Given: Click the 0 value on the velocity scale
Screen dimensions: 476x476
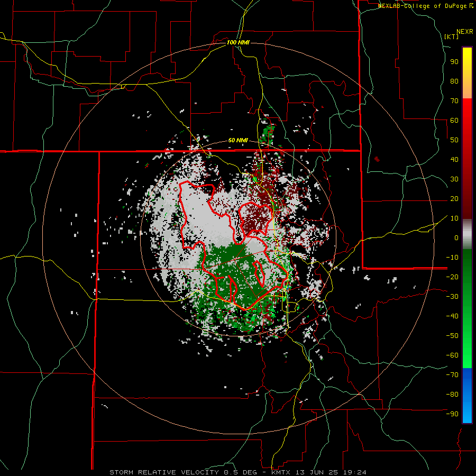Looking at the screenshot, I should point(456,237).
